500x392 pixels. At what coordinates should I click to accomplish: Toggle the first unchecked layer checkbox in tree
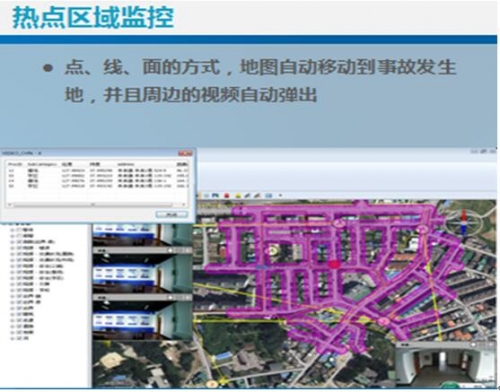[19, 230]
